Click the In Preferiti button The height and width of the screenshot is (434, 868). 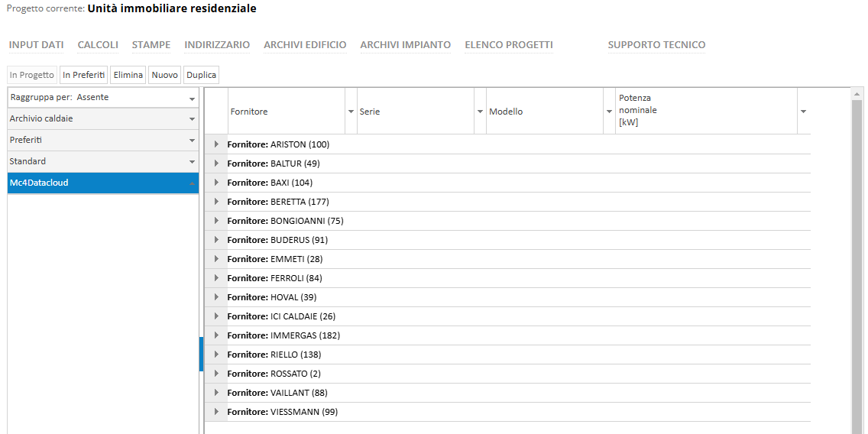click(83, 75)
